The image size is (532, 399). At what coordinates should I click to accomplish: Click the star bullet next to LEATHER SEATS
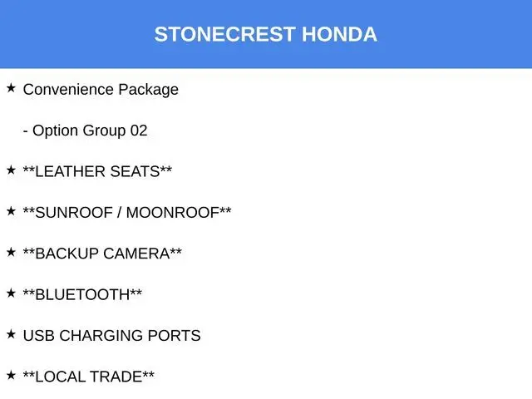11,170
